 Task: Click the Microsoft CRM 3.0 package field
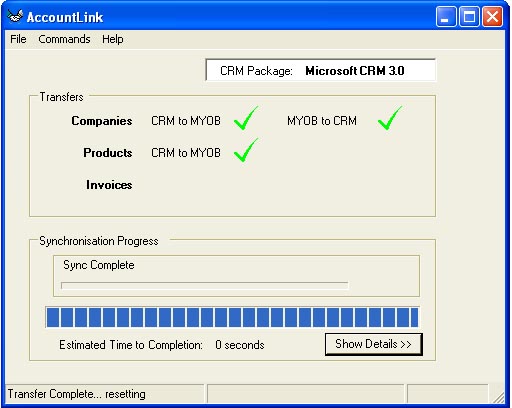321,70
